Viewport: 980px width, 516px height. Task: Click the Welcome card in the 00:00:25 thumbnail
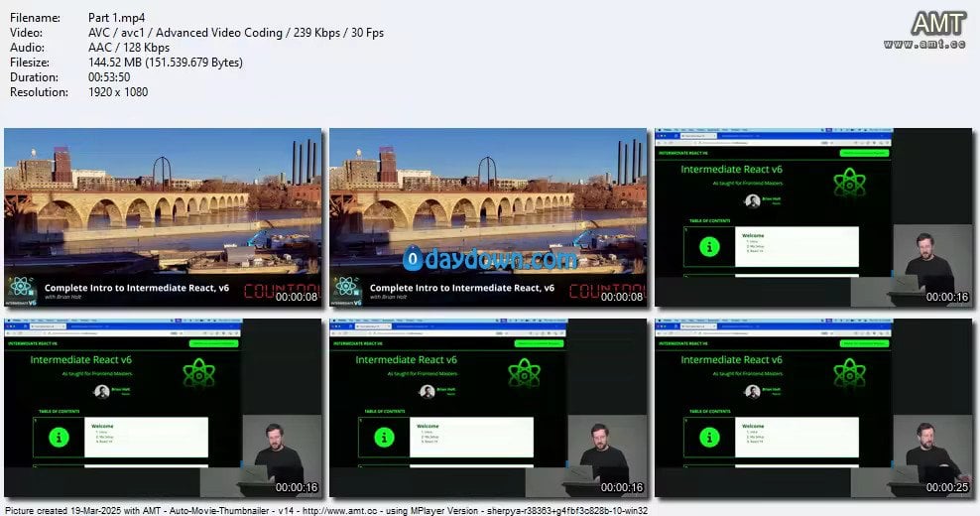pyautogui.click(x=796, y=437)
